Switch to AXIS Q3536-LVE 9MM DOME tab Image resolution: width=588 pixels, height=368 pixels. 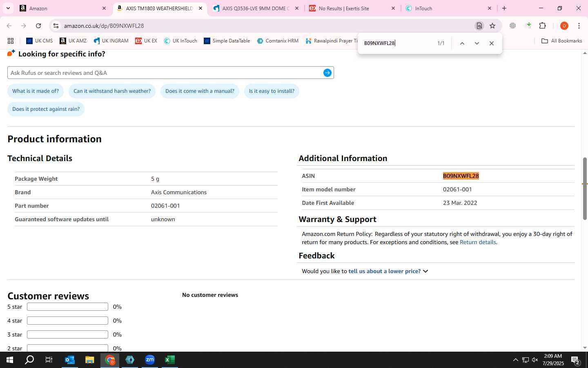[255, 8]
